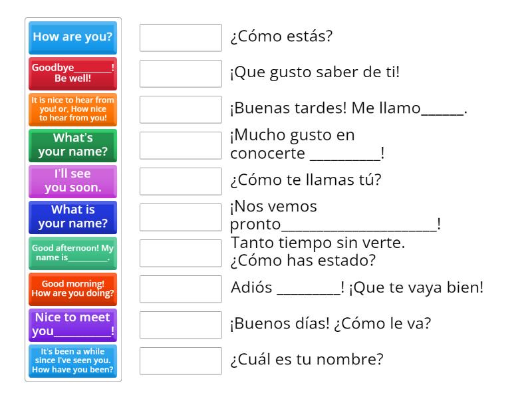Select the answer box for '¡Que gusto saber de ti!'

pos(181,74)
